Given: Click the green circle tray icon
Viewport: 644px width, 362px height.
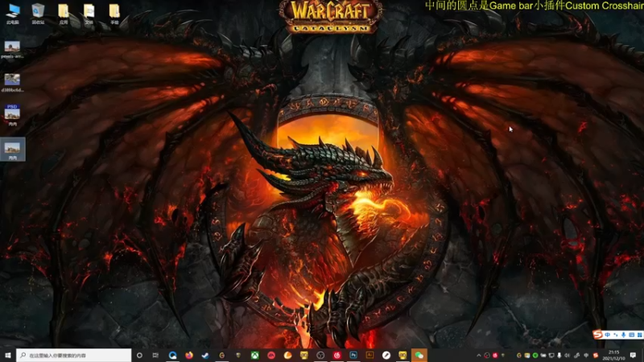Looking at the screenshot, I should 535,356.
